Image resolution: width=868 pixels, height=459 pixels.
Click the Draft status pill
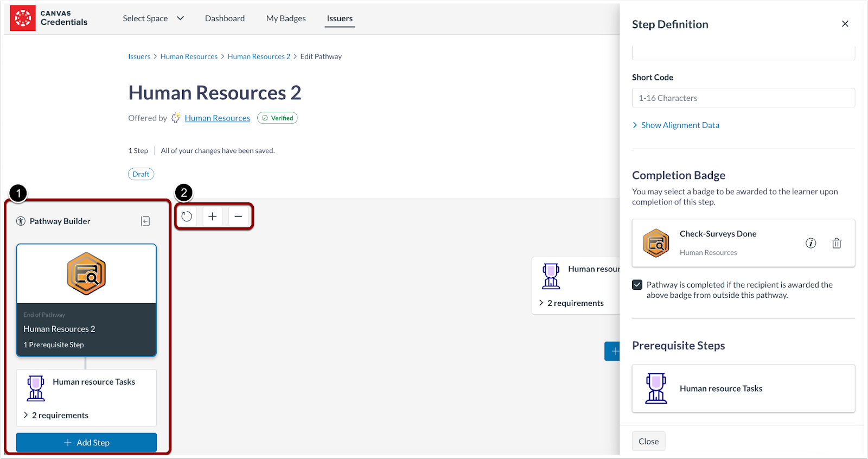tap(141, 174)
